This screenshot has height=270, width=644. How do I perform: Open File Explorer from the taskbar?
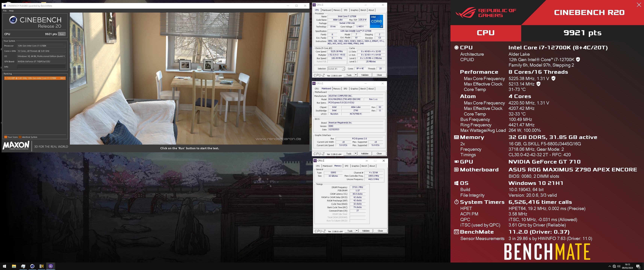tap(14, 266)
